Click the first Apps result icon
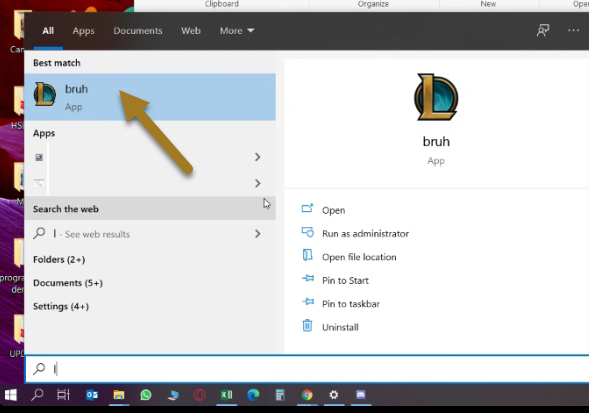This screenshot has width=589, height=413. [x=39, y=157]
